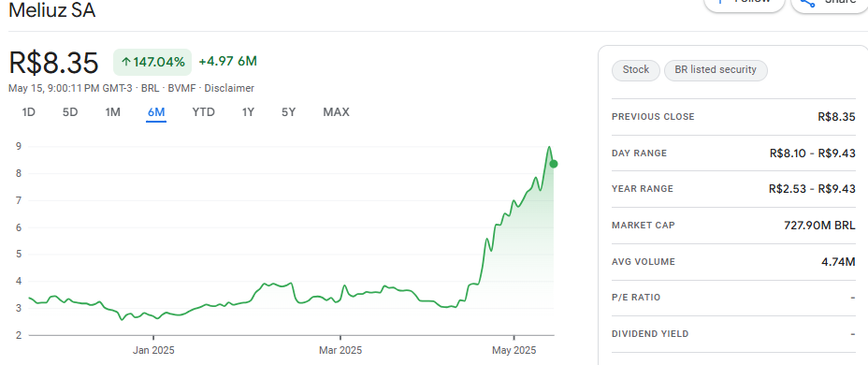Select the 6M time range tab
The width and height of the screenshot is (868, 365).
156,112
